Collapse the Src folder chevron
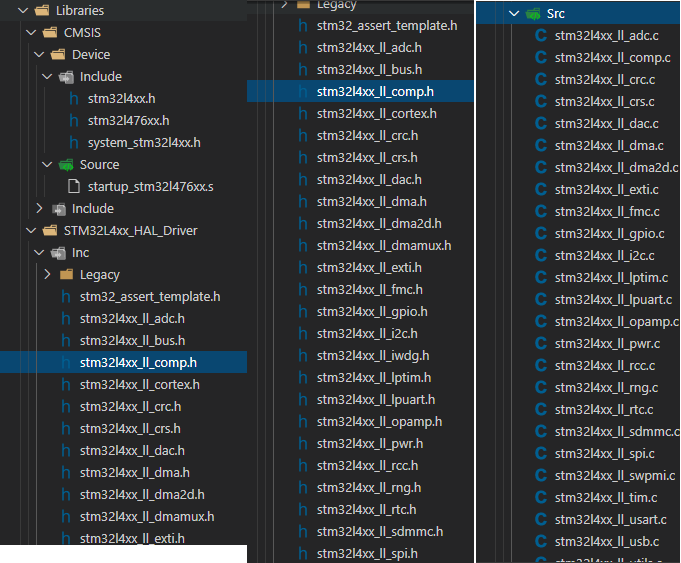 click(x=514, y=13)
